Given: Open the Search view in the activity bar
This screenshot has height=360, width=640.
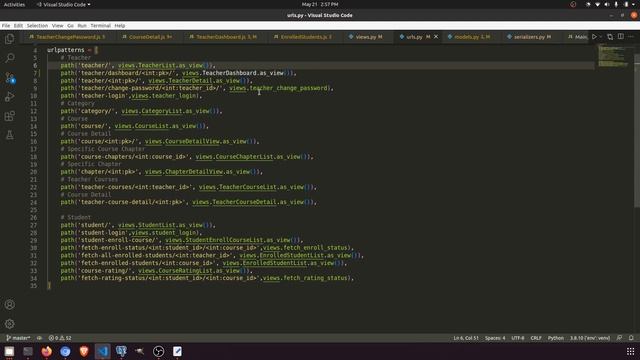Looking at the screenshot, I should (x=9, y=58).
